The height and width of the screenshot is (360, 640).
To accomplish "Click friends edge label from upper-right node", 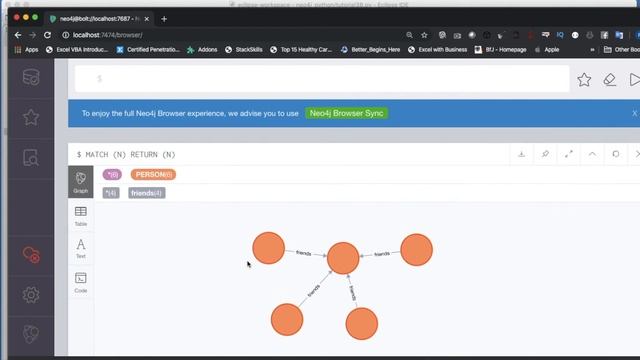I will [x=382, y=254].
